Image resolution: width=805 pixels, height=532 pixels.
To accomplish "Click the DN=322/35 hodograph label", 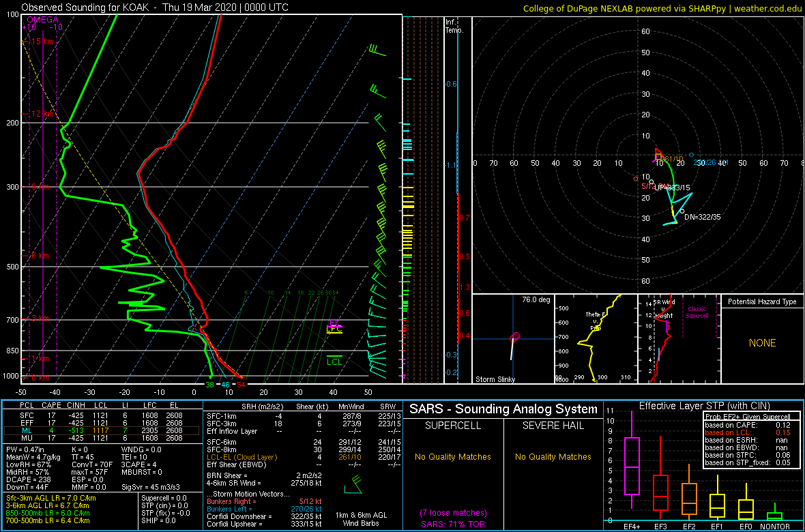I will (x=702, y=217).
